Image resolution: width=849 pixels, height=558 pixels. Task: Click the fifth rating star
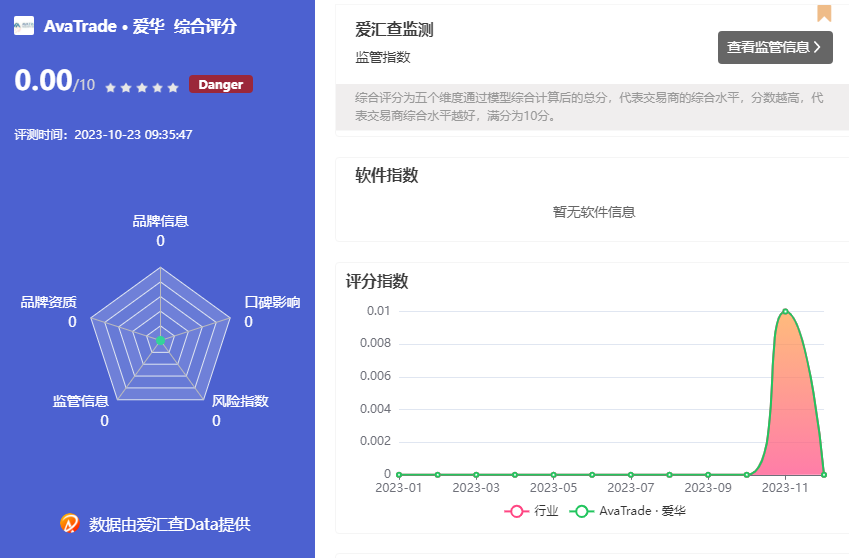[x=174, y=87]
